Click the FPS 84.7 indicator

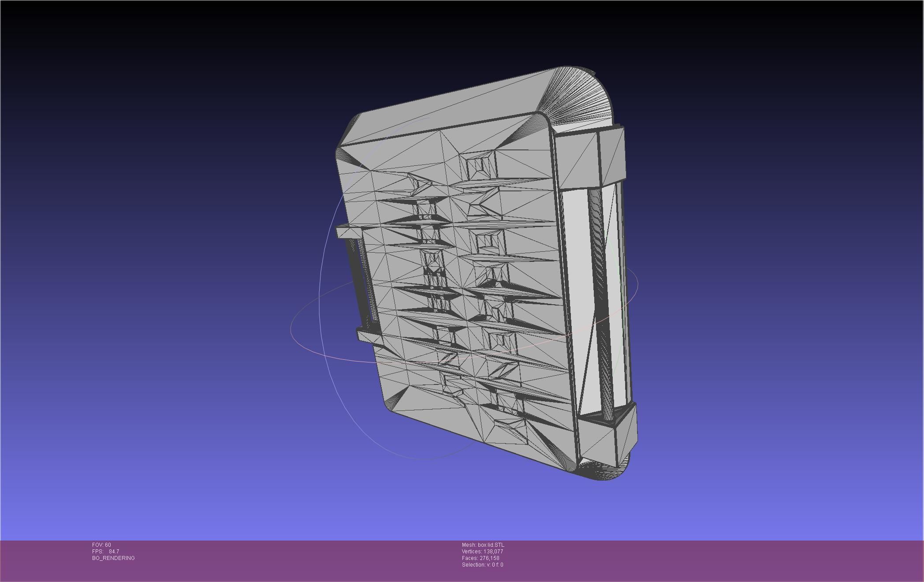pos(105,552)
